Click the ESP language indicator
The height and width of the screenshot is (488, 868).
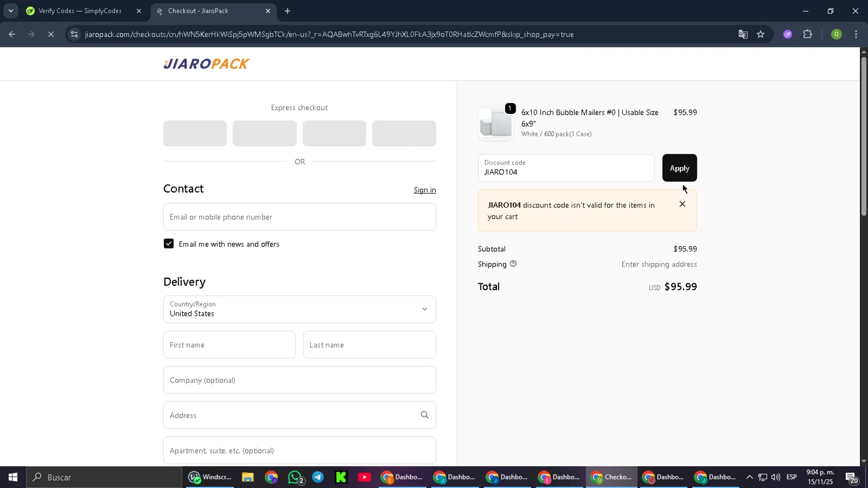tap(792, 477)
